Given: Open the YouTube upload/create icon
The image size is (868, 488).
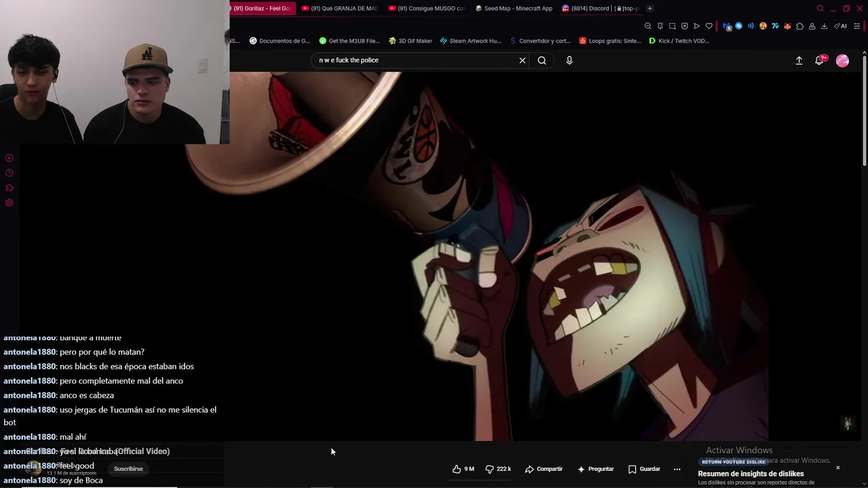Looking at the screenshot, I should pyautogui.click(x=799, y=60).
